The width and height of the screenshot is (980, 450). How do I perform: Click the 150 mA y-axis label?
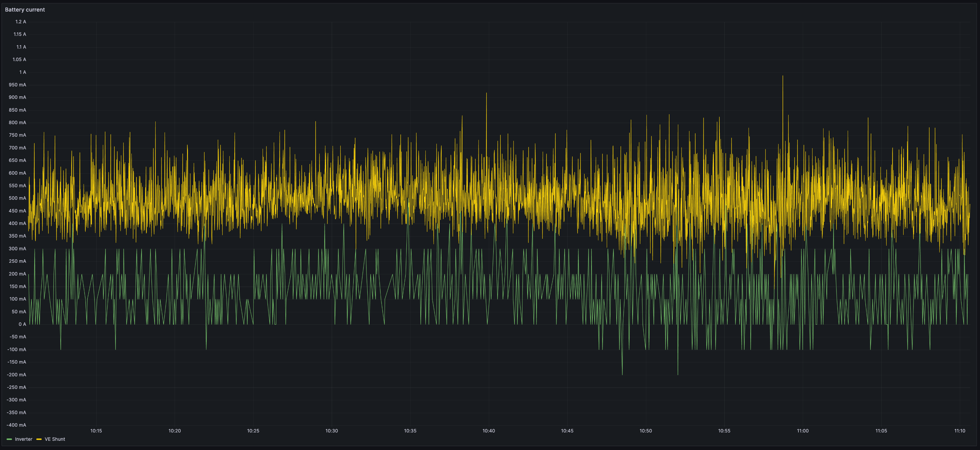click(x=18, y=286)
